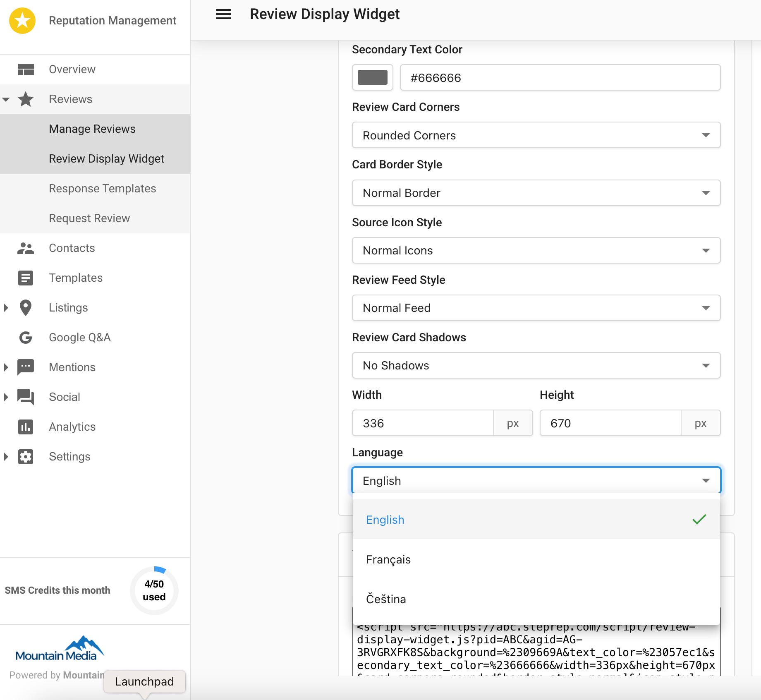The width and height of the screenshot is (761, 700).
Task: Click the Settings sidebar label
Action: [x=69, y=457]
